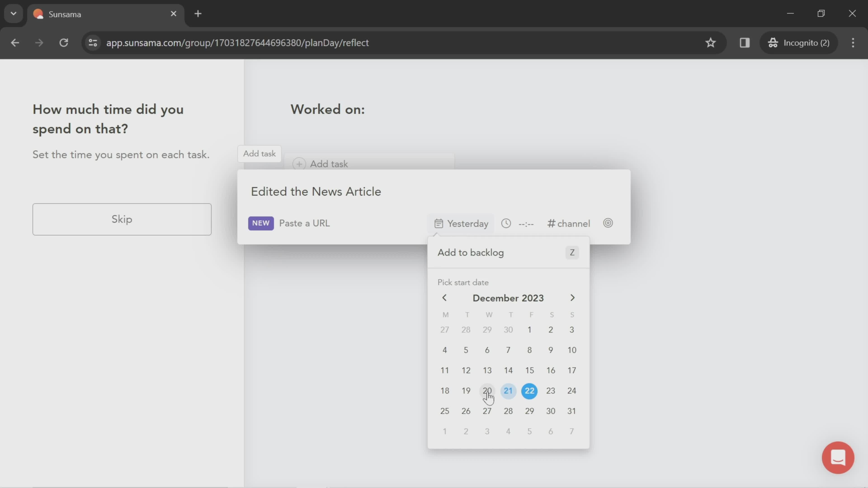Screen dimensions: 868x488
Task: Edit the Edited the News Article title
Action: tap(316, 192)
